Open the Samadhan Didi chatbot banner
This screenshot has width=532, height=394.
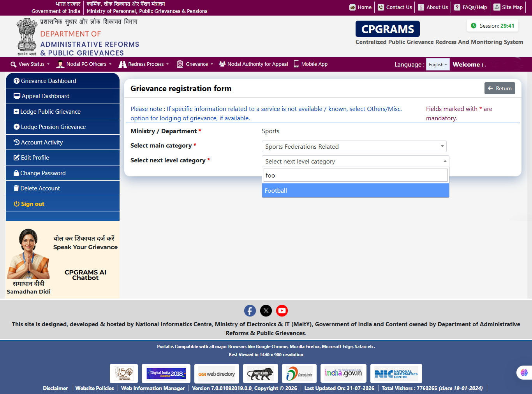click(x=63, y=260)
